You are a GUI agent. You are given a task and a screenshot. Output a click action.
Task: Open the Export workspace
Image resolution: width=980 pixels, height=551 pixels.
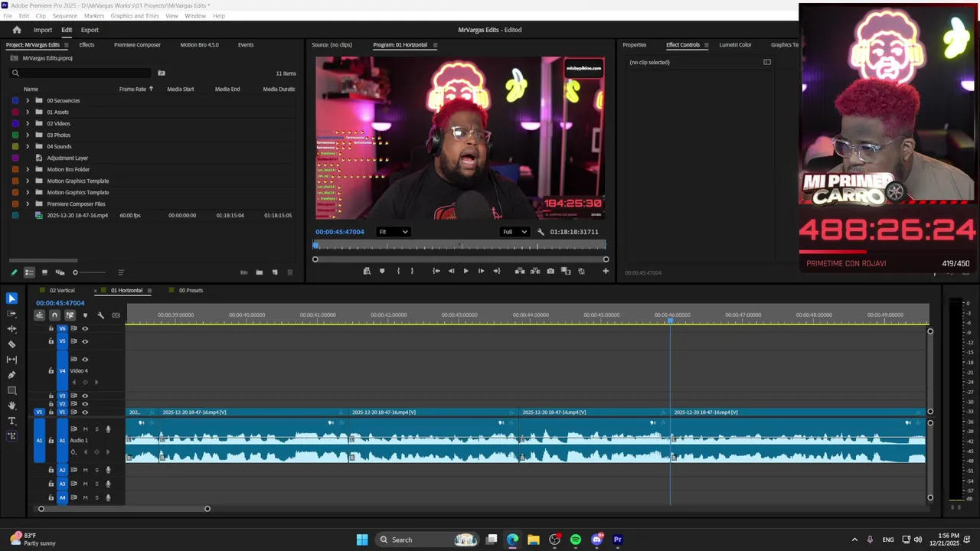tap(90, 30)
